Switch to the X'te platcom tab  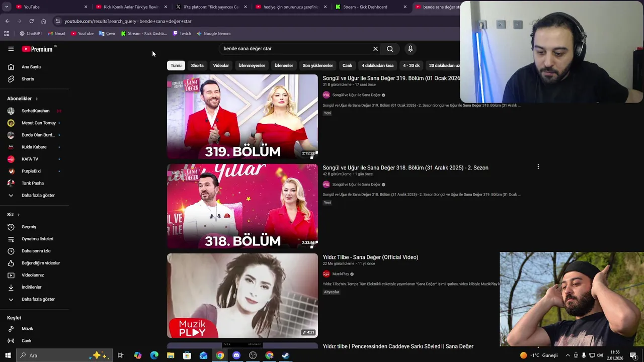(211, 7)
